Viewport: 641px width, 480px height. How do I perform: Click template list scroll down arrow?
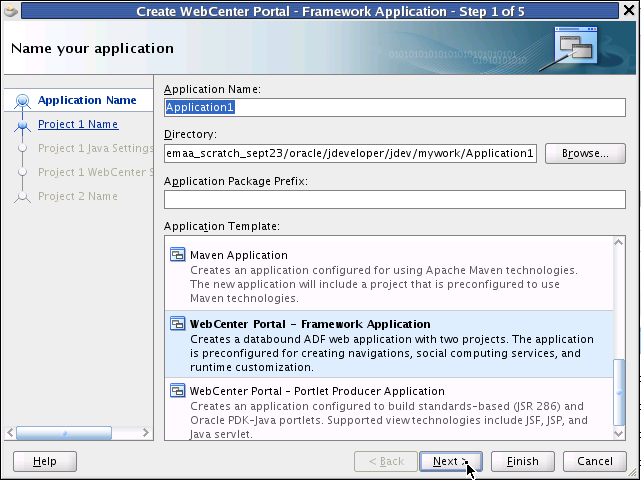(619, 433)
